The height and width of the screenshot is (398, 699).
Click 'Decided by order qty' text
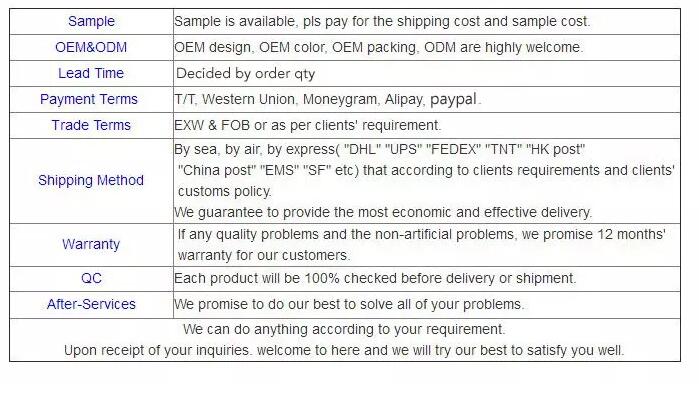[x=246, y=74]
